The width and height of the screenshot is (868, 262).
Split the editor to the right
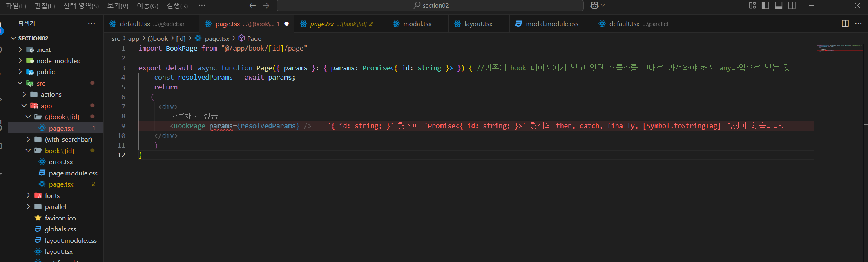tap(845, 24)
